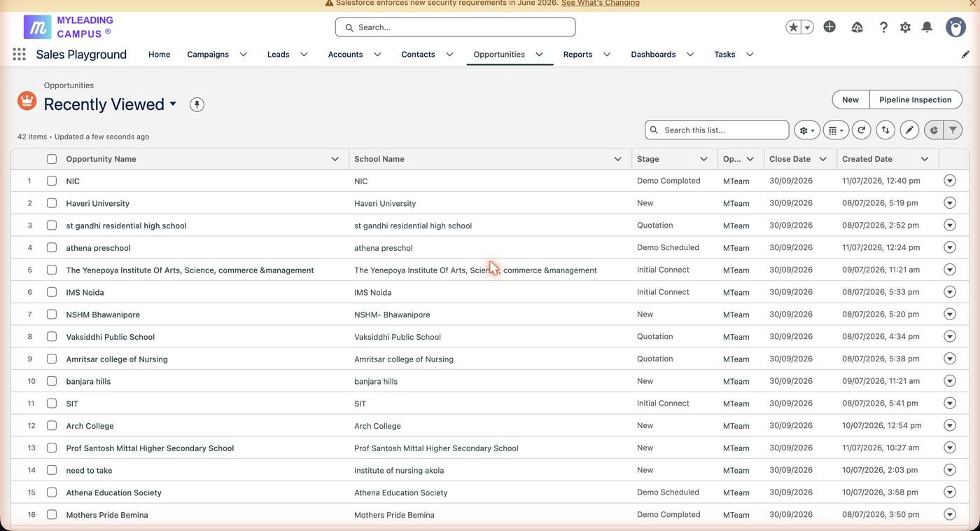Image resolution: width=980 pixels, height=531 pixels.
Task: Open list view controls gear
Action: click(x=807, y=130)
